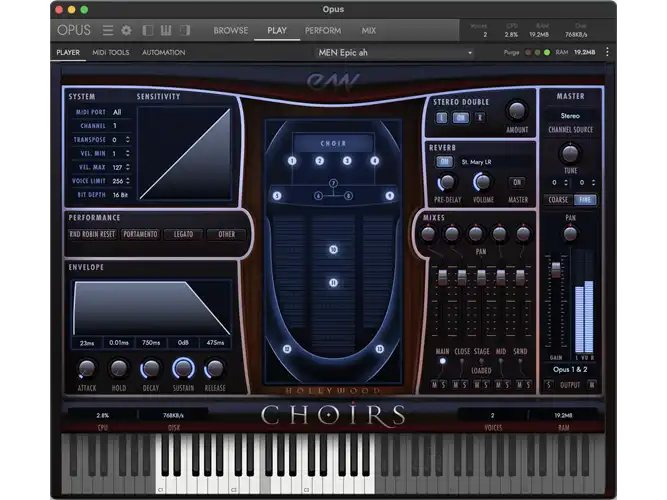Select FINE tuning mode
This screenshot has height=500, width=667.
coord(585,200)
